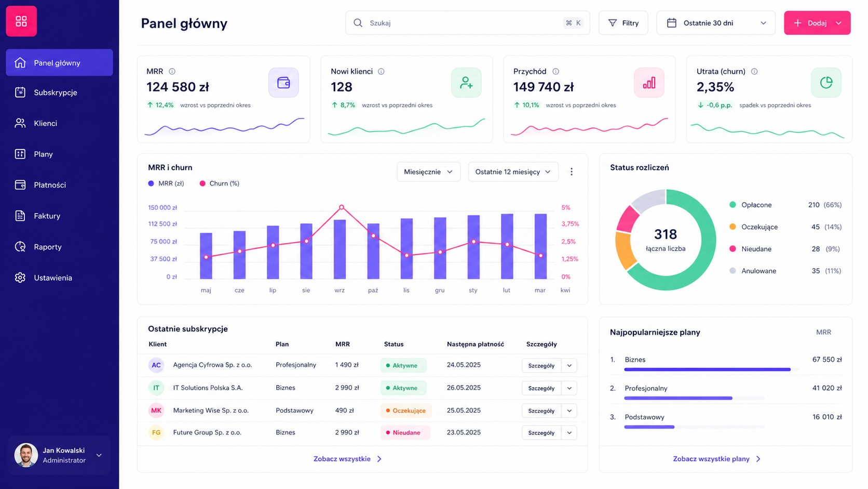Show info tooltip next to Utrata (churn)

pyautogui.click(x=754, y=71)
